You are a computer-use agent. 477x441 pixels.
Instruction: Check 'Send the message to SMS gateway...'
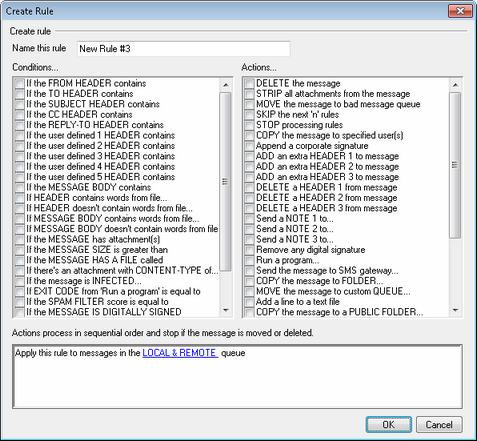249,270
